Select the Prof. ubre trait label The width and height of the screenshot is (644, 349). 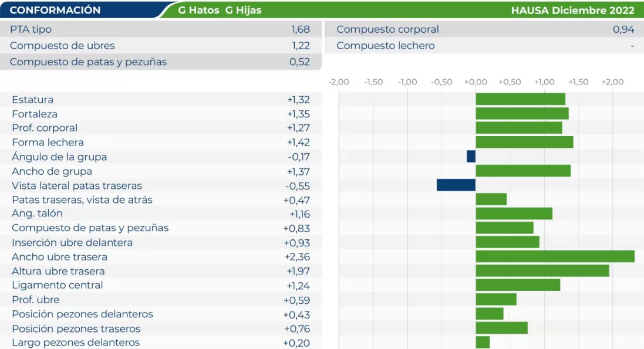pyautogui.click(x=36, y=300)
